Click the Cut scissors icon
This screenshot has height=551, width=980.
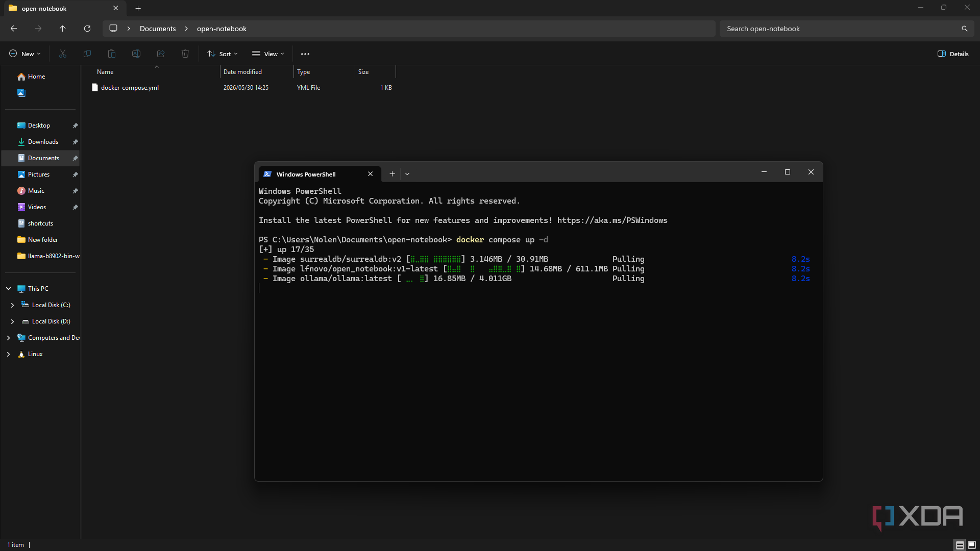tap(63, 54)
